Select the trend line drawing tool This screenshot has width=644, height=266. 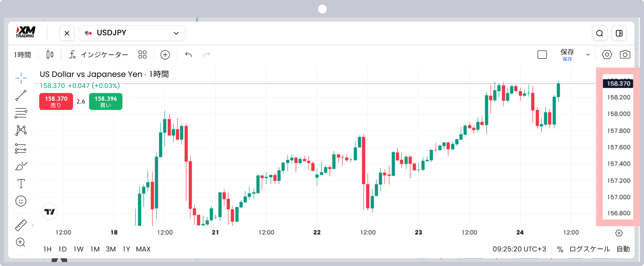point(21,95)
